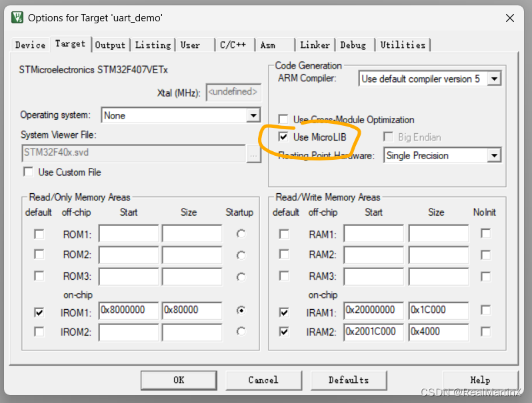532x403 pixels.
Task: Click the RAM2 Size field
Action: point(439,255)
